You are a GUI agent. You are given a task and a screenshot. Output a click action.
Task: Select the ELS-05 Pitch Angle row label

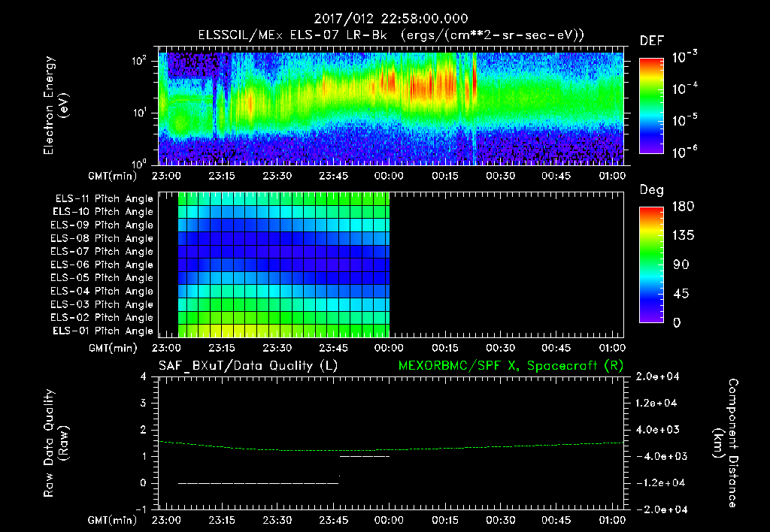pos(102,278)
